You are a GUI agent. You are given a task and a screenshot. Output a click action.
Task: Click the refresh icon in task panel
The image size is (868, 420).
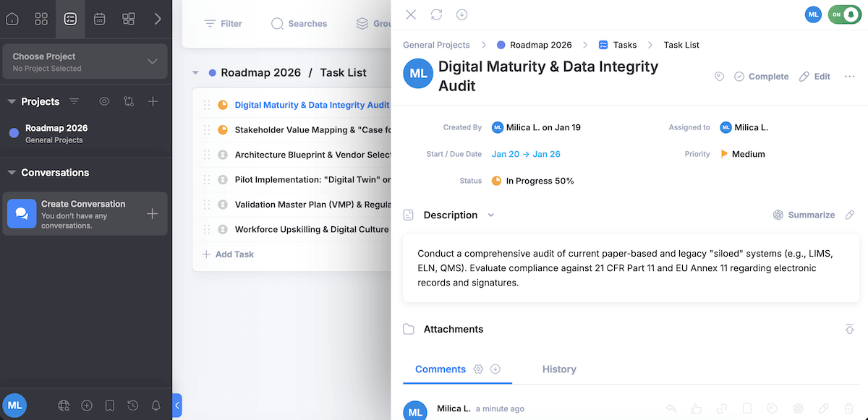436,14
